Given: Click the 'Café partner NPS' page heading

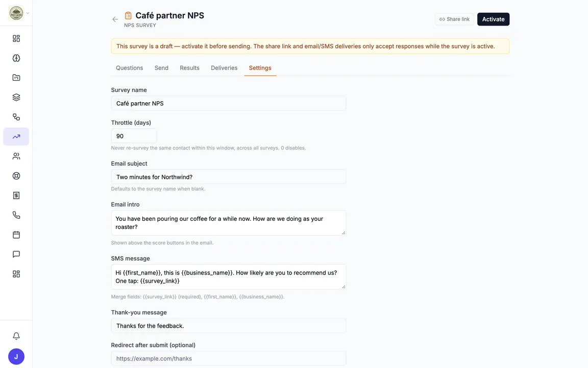Looking at the screenshot, I should (169, 15).
